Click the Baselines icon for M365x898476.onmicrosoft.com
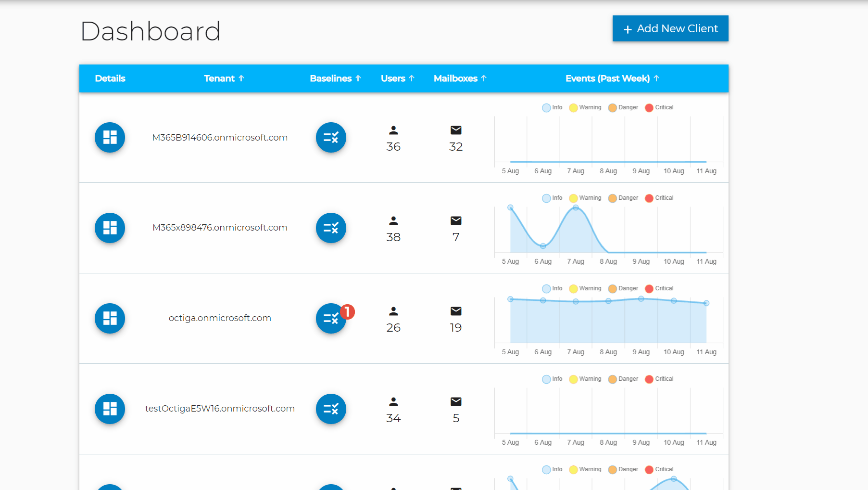The image size is (868, 490). pyautogui.click(x=331, y=228)
